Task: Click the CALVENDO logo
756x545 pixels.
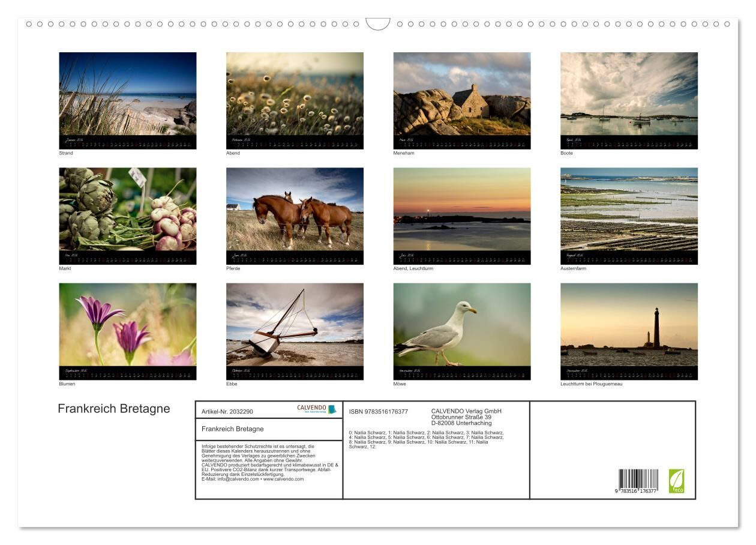Action: tap(316, 409)
